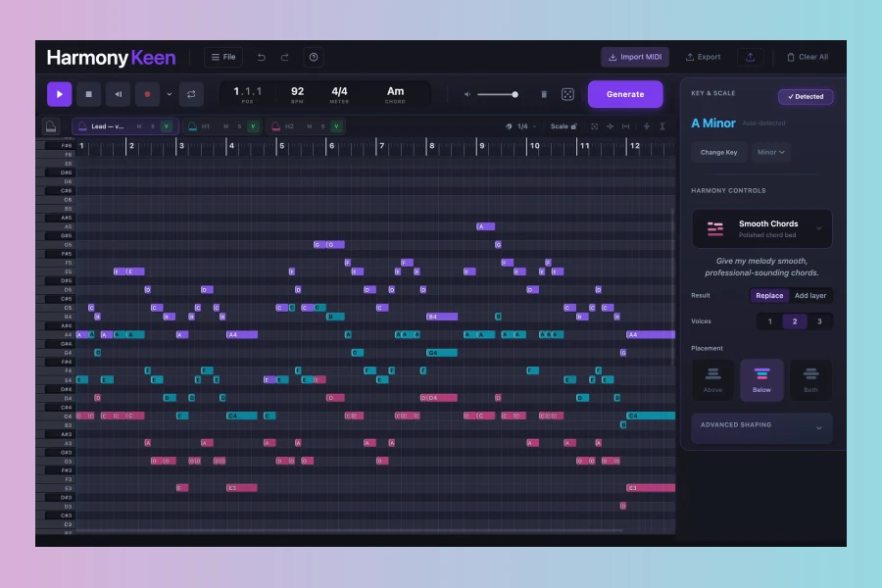Screen dimensions: 882x588
Task: Click the bar 5 marker in the ruler
Action: pyautogui.click(x=282, y=146)
